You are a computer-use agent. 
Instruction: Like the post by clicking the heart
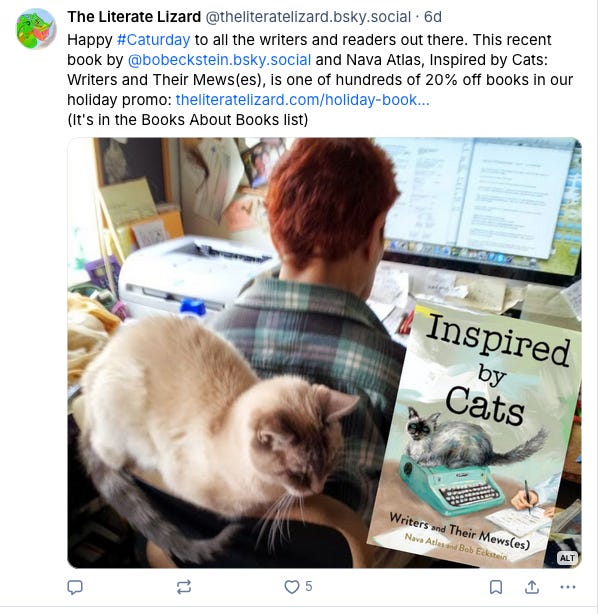pos(292,587)
